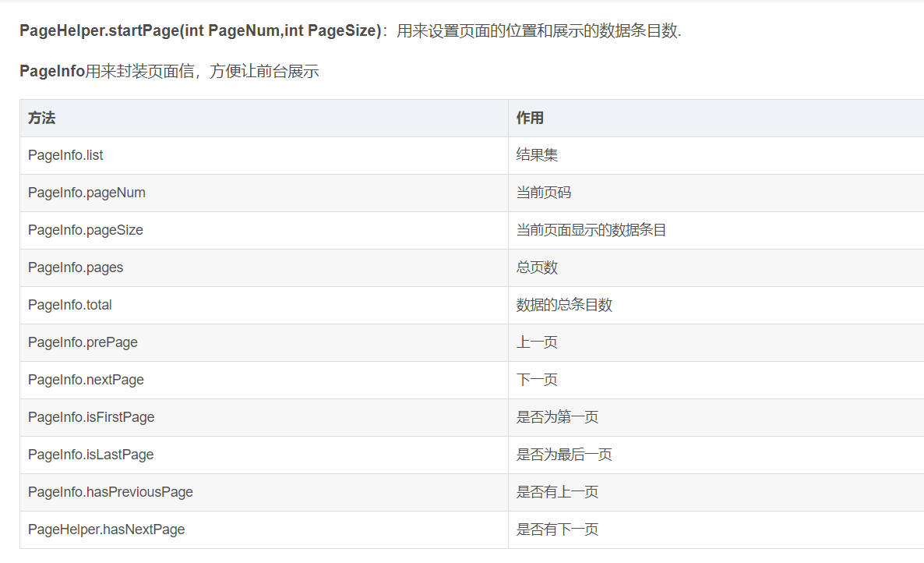Click the 方法 column header

coord(264,118)
